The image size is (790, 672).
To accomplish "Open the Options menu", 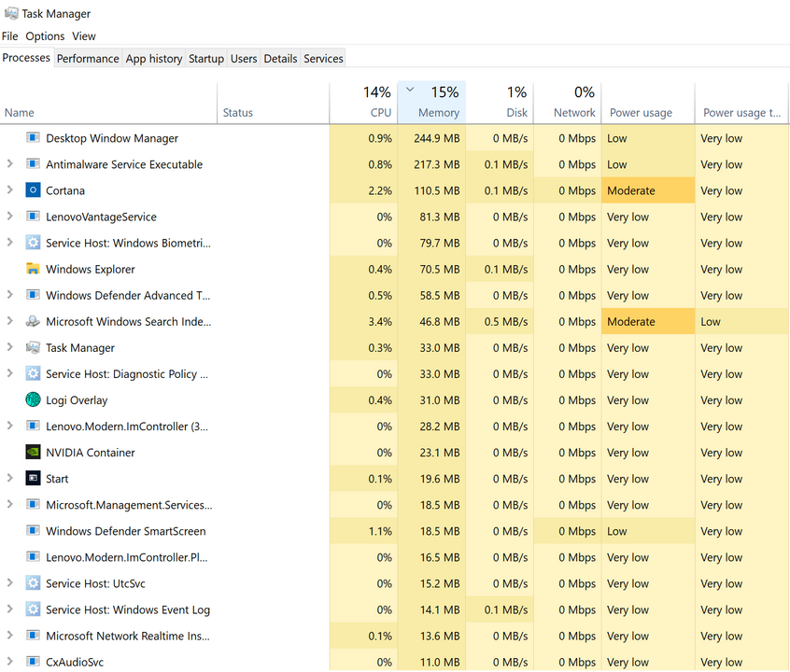I will coord(45,36).
